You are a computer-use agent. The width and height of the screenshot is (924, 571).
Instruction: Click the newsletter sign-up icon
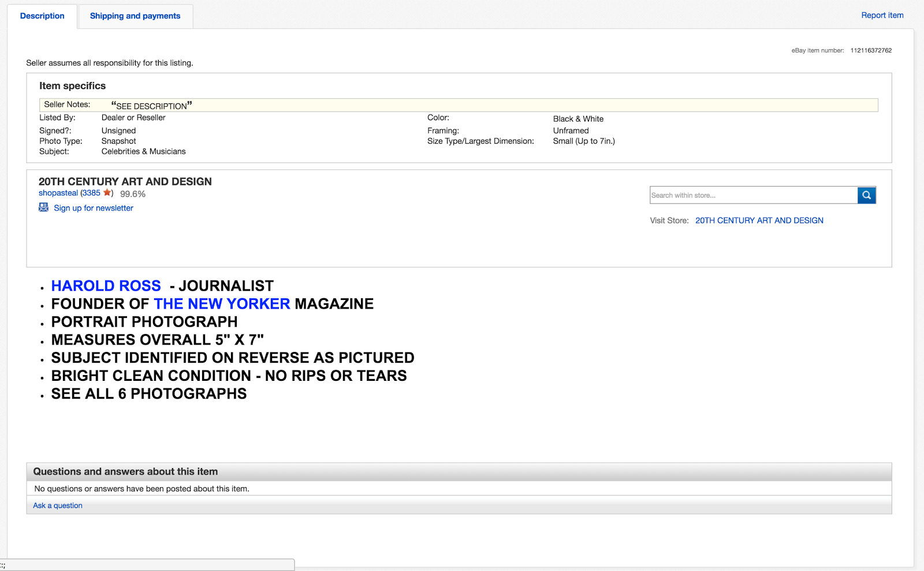click(44, 207)
